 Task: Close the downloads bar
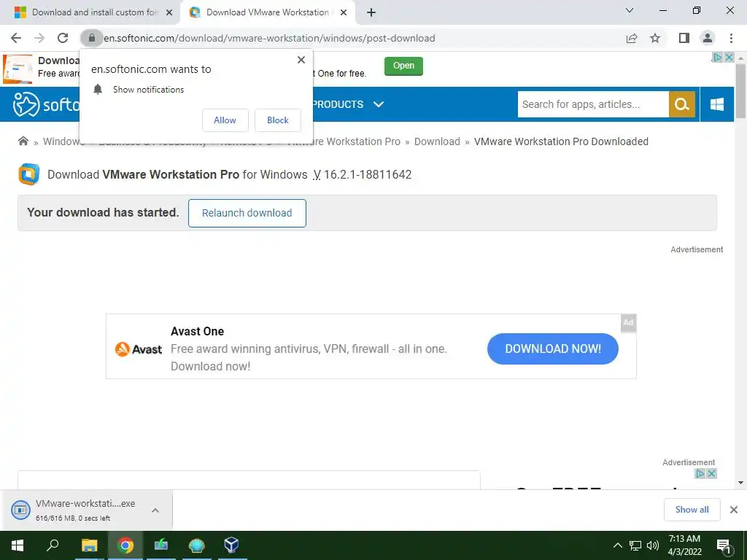pyautogui.click(x=734, y=510)
